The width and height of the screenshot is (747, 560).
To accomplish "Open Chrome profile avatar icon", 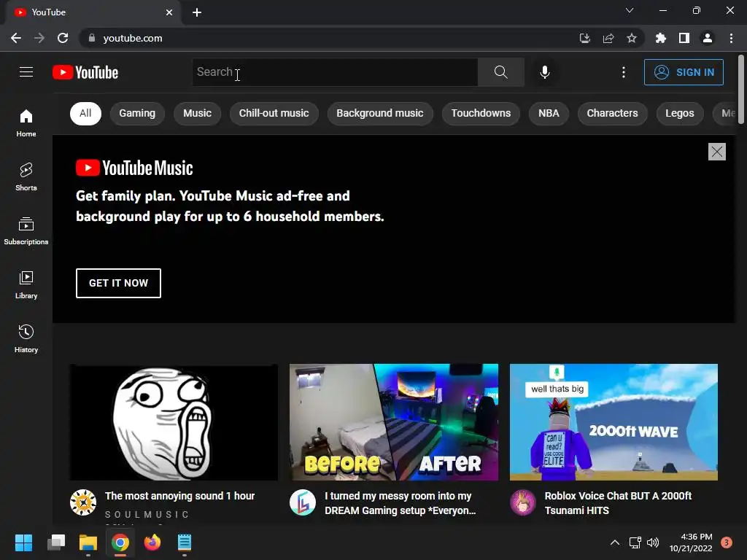I will pyautogui.click(x=707, y=38).
